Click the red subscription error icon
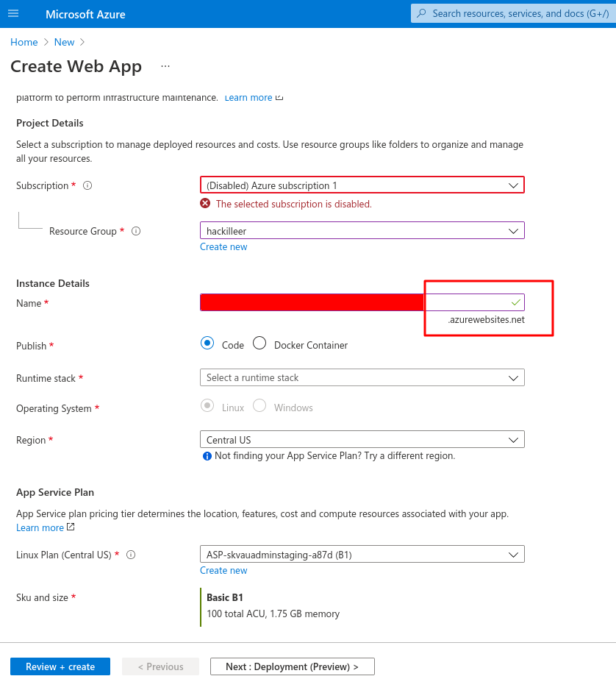The height and width of the screenshot is (690, 616). pos(206,204)
